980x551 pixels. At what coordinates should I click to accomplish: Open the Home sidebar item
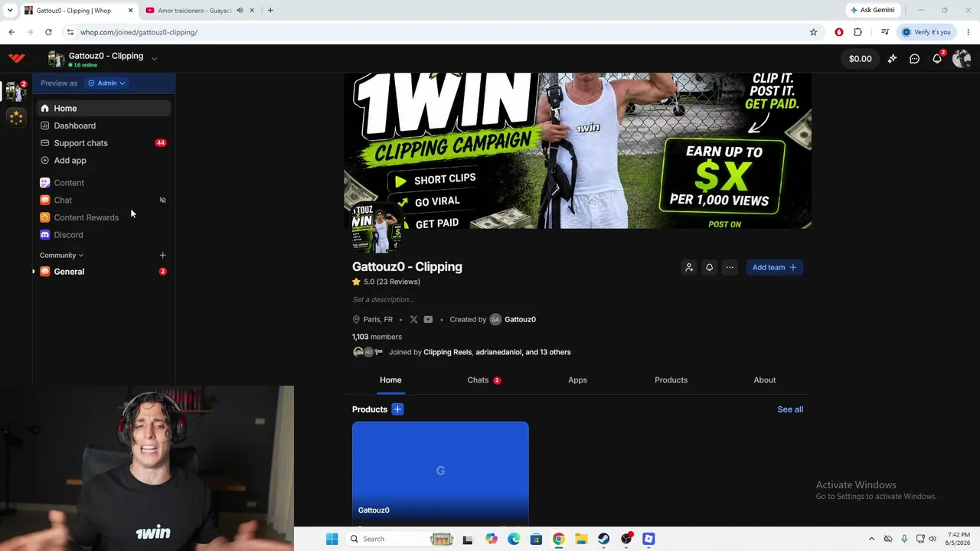[x=103, y=109]
